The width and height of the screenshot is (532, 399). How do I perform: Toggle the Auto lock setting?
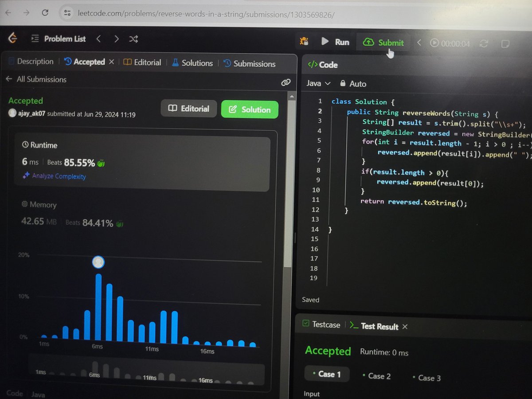(353, 84)
